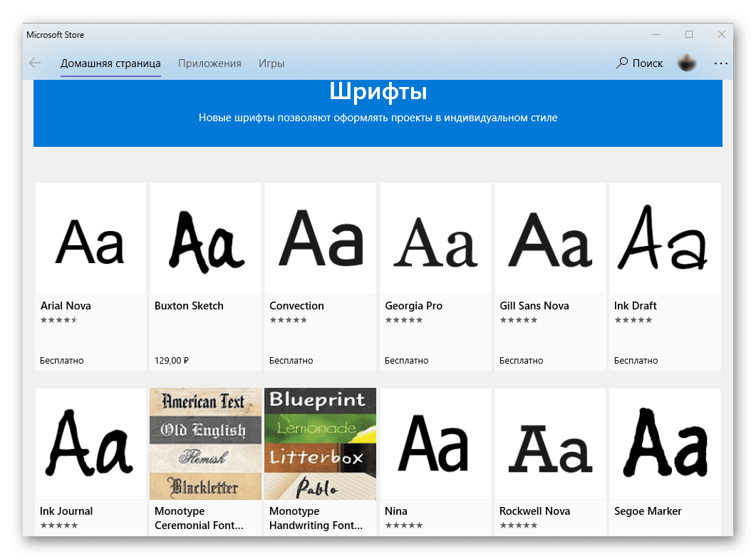This screenshot has width=756, height=559.
Task: Click Monotype Ceremonial Font... title
Action: tap(199, 518)
